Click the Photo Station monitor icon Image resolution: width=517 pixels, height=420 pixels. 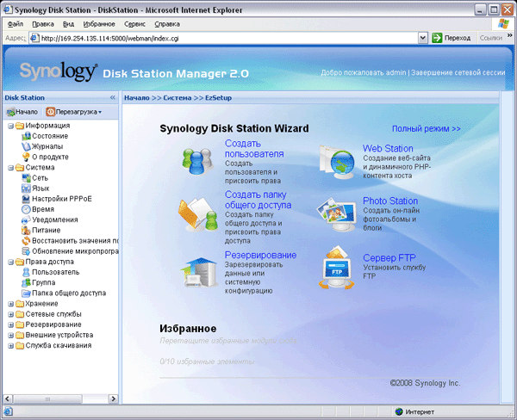pyautogui.click(x=337, y=214)
